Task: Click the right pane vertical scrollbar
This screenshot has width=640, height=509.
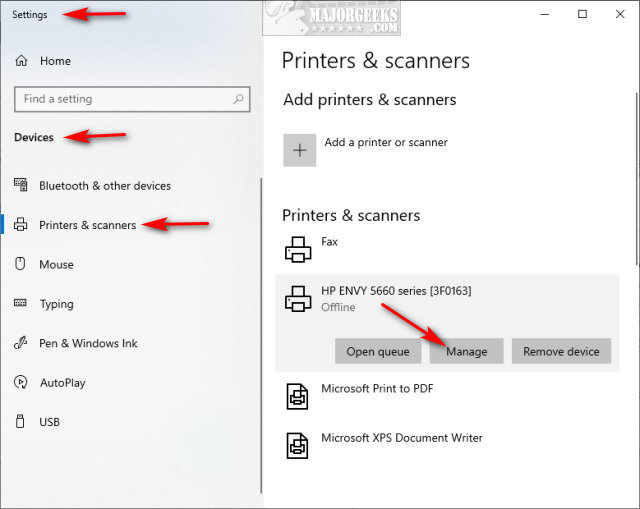Action: [637, 179]
